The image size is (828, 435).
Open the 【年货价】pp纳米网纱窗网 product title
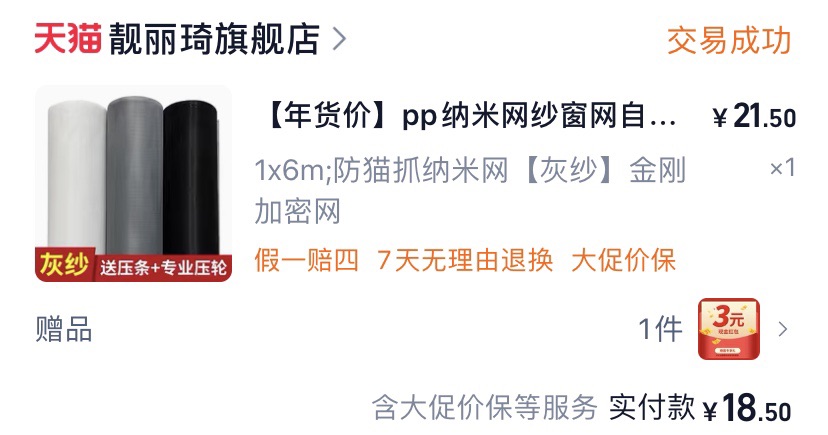[x=472, y=116]
